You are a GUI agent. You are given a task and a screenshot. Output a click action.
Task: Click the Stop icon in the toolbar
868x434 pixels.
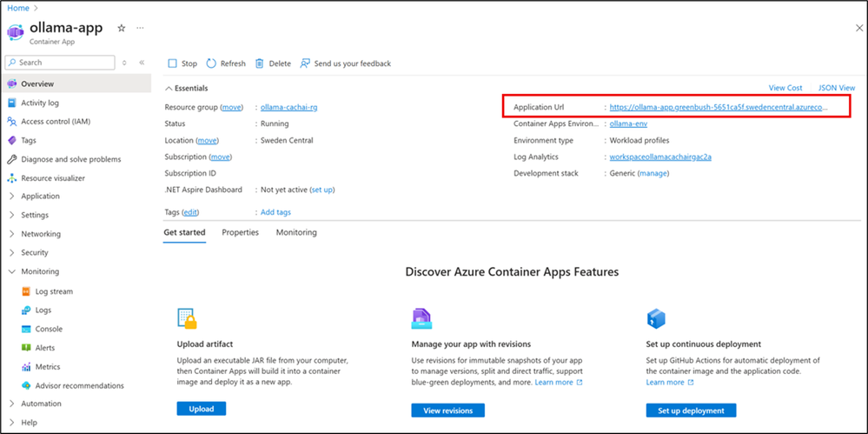click(x=172, y=63)
